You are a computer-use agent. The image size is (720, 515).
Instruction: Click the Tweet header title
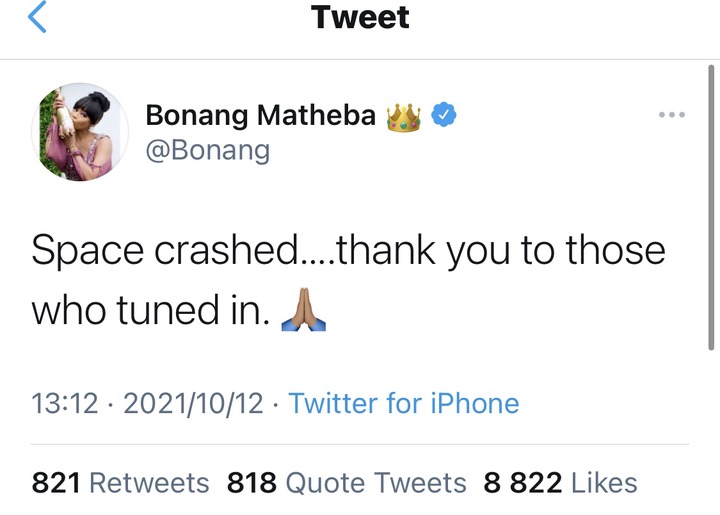point(360,17)
